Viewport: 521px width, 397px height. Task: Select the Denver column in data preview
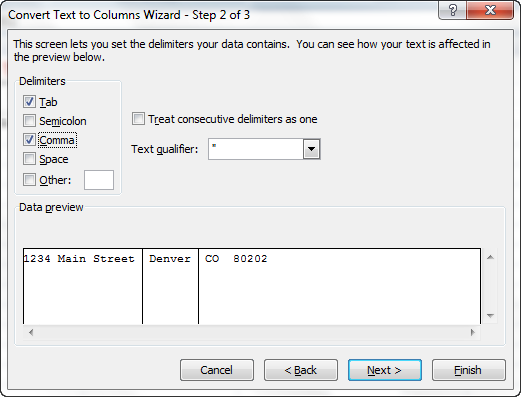[170, 286]
